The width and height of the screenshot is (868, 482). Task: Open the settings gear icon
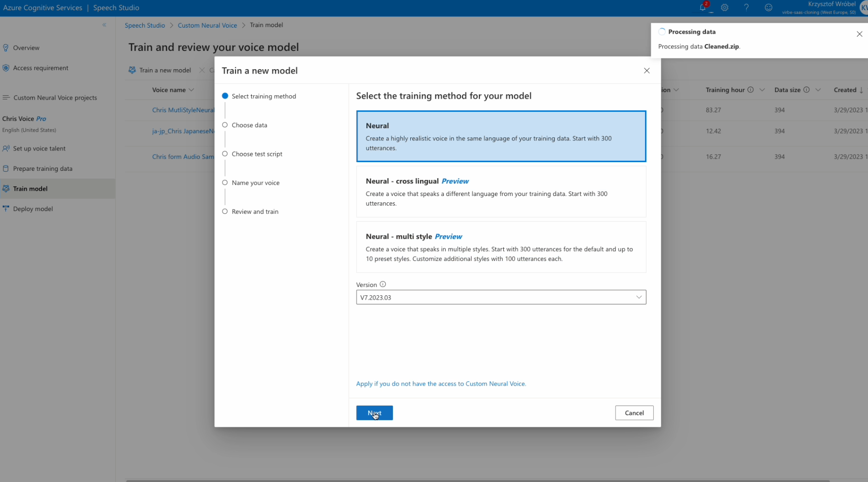pyautogui.click(x=724, y=8)
